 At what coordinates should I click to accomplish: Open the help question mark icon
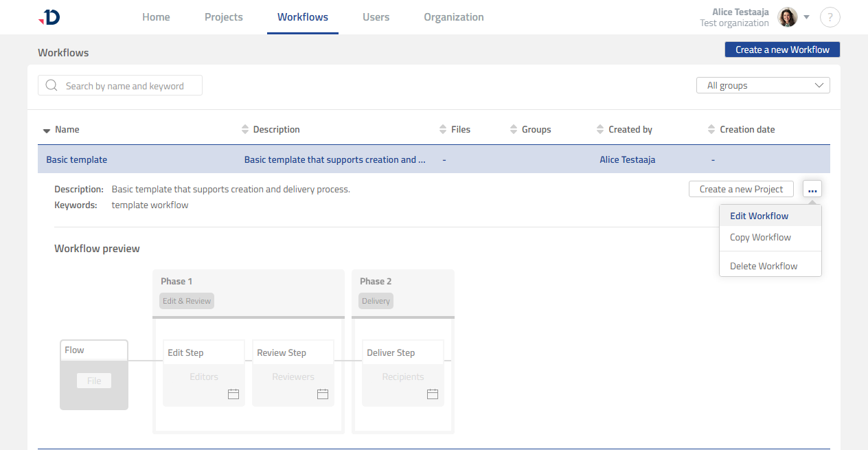click(x=830, y=17)
